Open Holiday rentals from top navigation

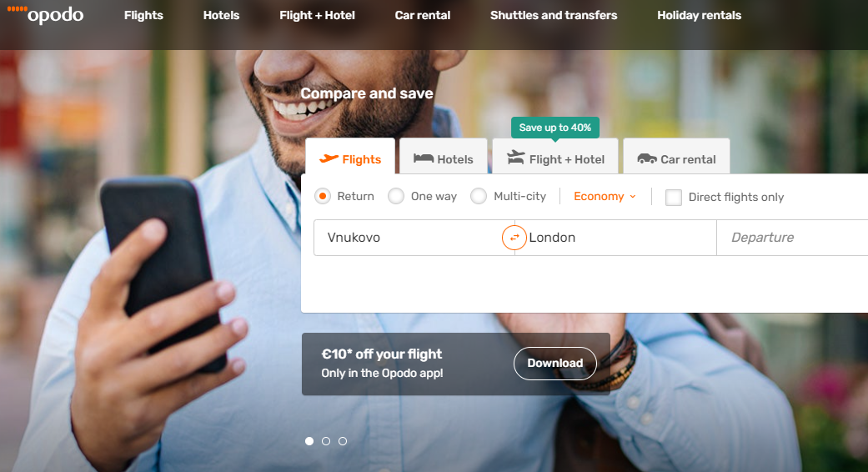tap(700, 16)
